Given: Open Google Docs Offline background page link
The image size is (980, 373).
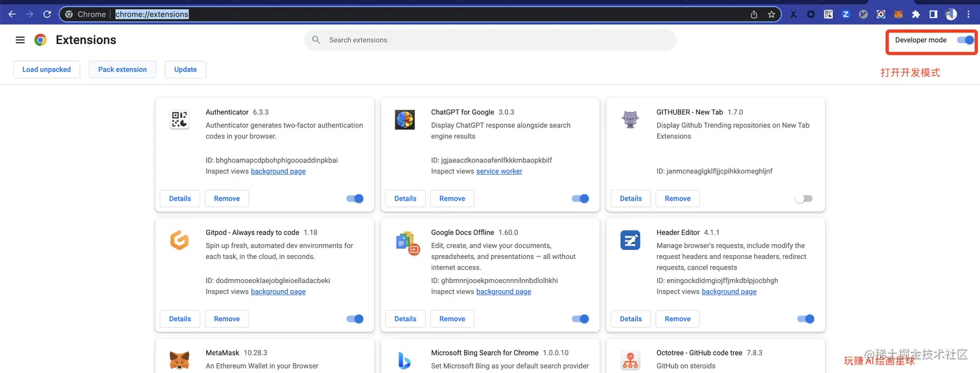Looking at the screenshot, I should click(504, 292).
